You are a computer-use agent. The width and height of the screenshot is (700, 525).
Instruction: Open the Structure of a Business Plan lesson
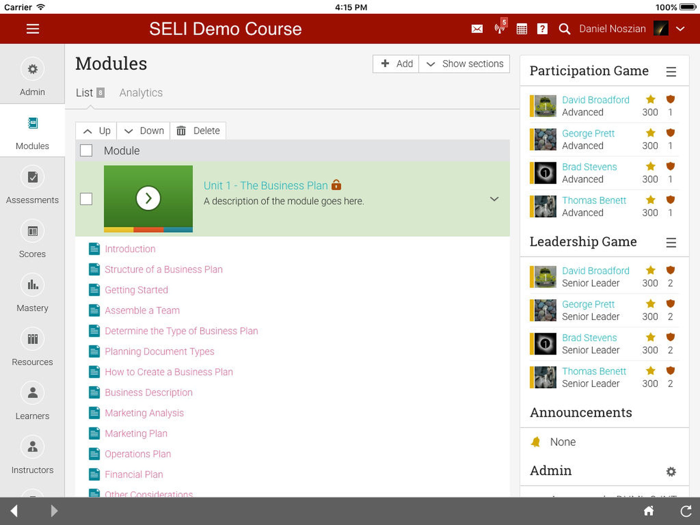[163, 269]
